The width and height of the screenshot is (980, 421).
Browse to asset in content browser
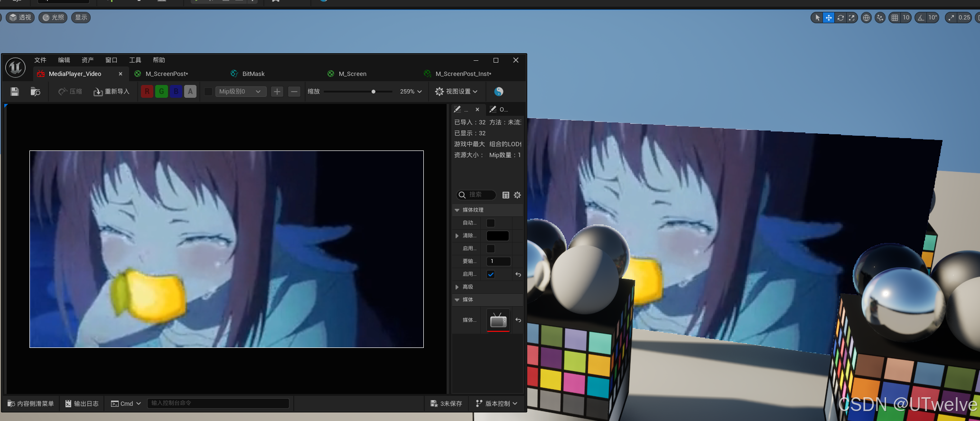(x=36, y=92)
